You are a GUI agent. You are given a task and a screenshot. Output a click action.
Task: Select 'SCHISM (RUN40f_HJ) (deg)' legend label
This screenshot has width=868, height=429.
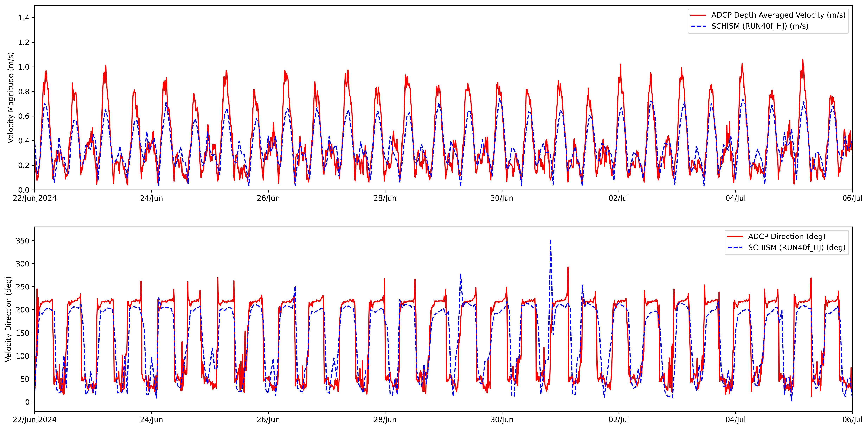pyautogui.click(x=797, y=248)
